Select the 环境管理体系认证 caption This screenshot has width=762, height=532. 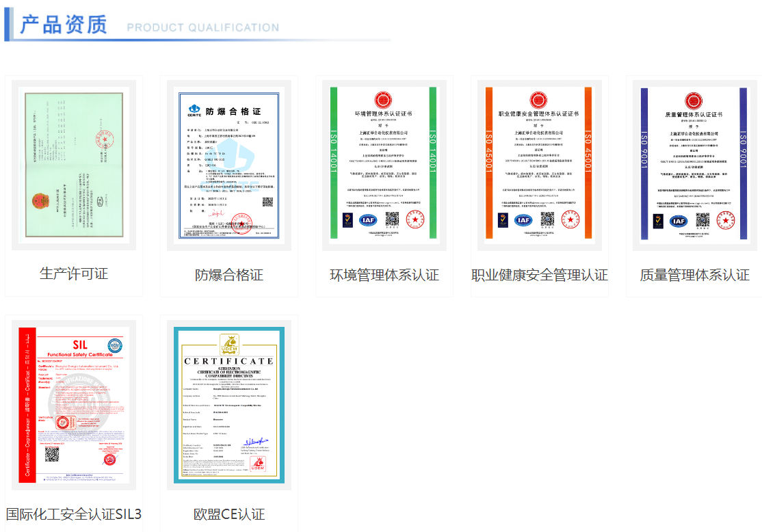(384, 276)
